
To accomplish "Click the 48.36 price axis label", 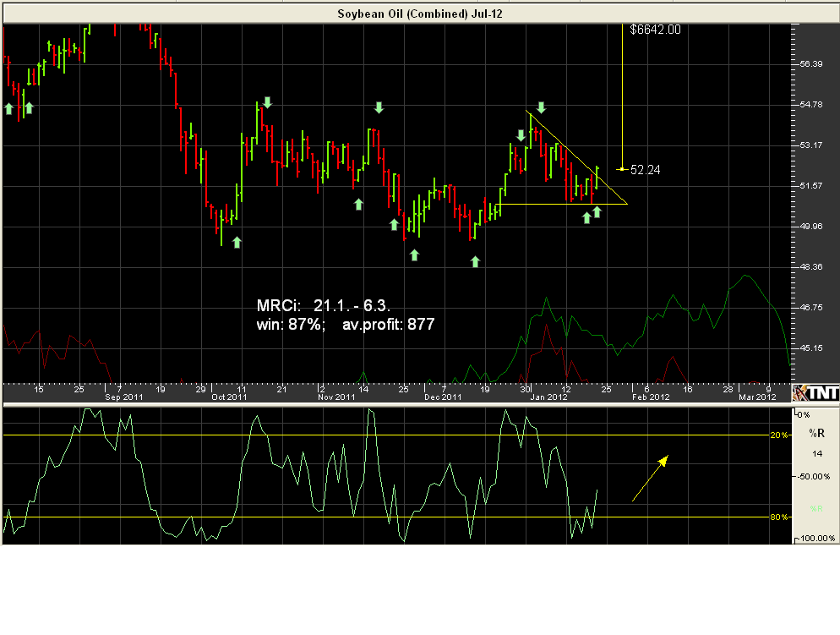I will pos(810,266).
